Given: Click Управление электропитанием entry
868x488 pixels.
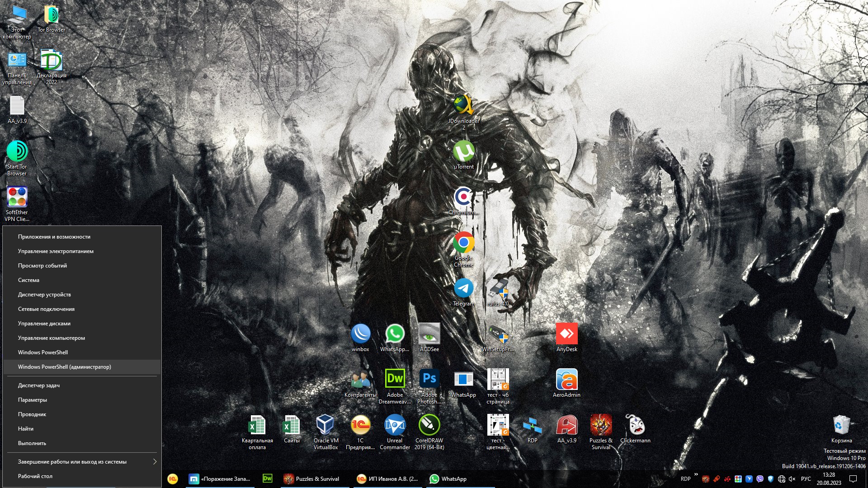Looking at the screenshot, I should point(82,251).
